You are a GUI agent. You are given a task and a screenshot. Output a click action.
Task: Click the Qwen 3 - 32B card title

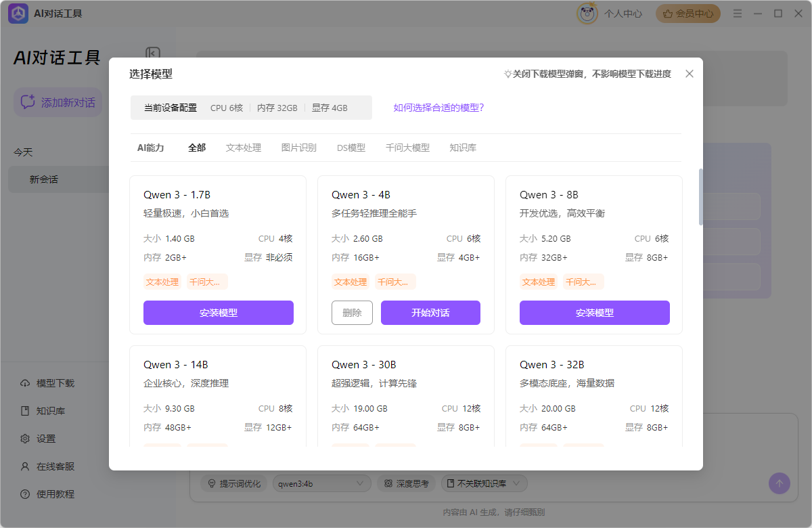552,365
